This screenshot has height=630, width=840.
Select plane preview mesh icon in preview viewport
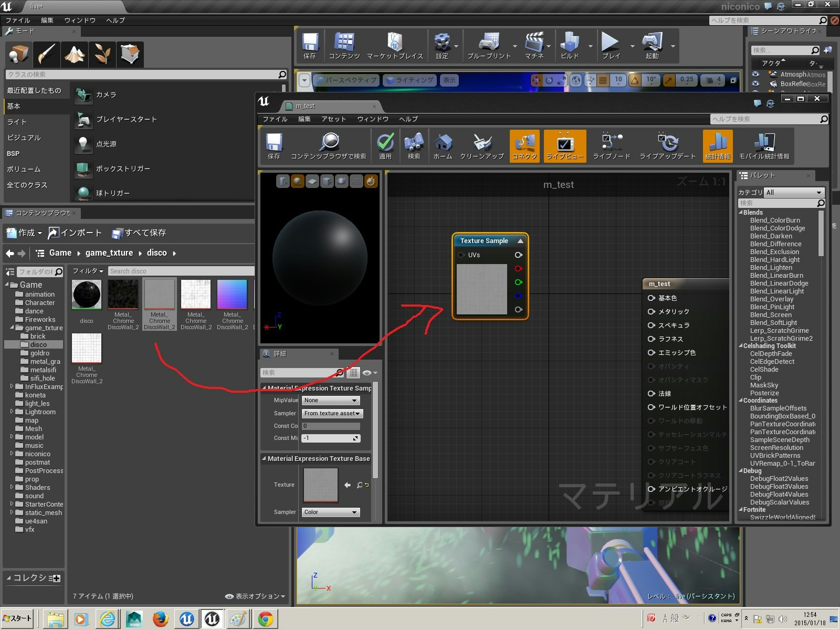pos(312,182)
